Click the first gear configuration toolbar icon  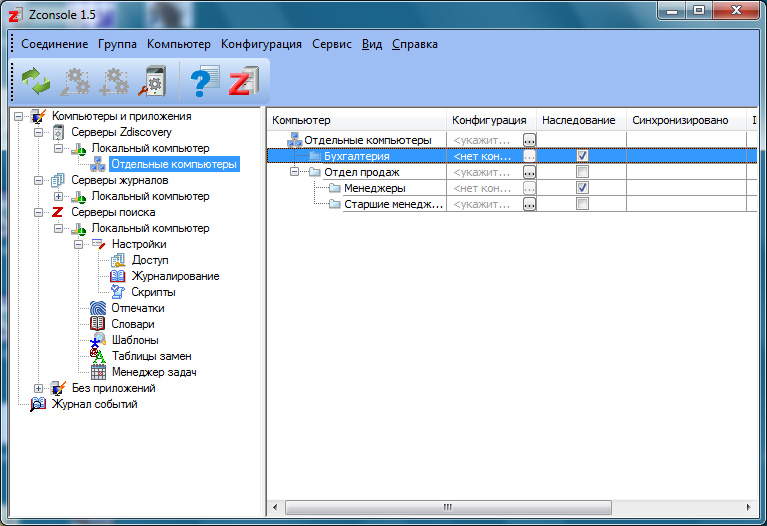click(x=75, y=81)
